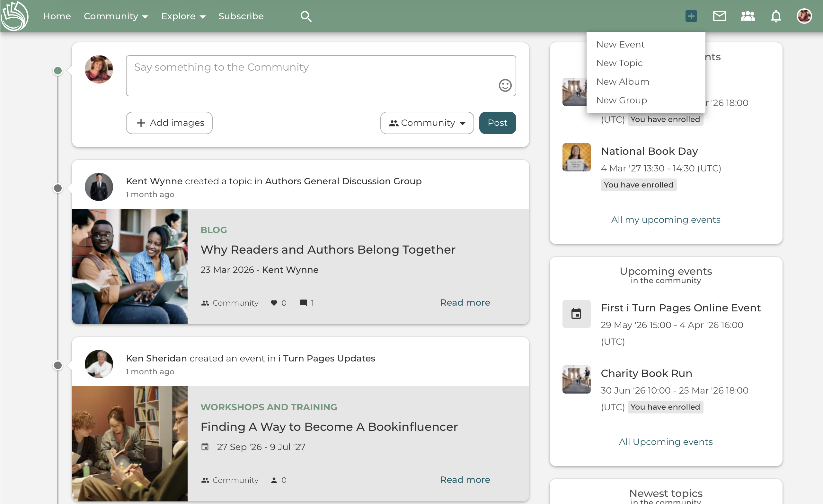
Task: Click Charity Book Run thumbnail in community events
Action: pos(576,379)
